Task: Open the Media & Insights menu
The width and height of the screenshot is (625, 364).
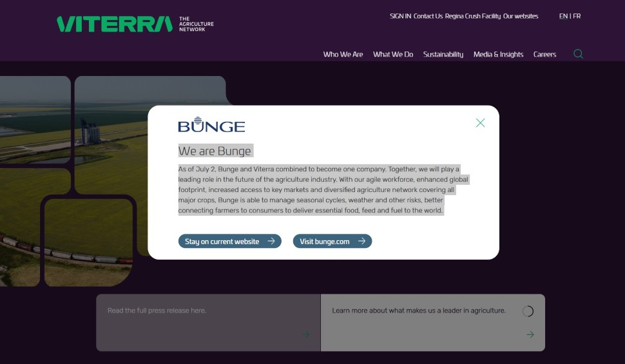Action: [498, 54]
